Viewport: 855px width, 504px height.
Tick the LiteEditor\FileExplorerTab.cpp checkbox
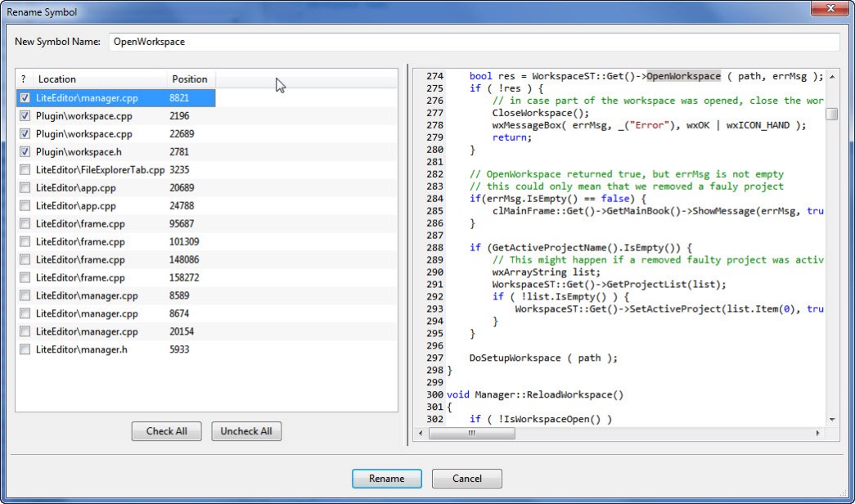point(25,170)
